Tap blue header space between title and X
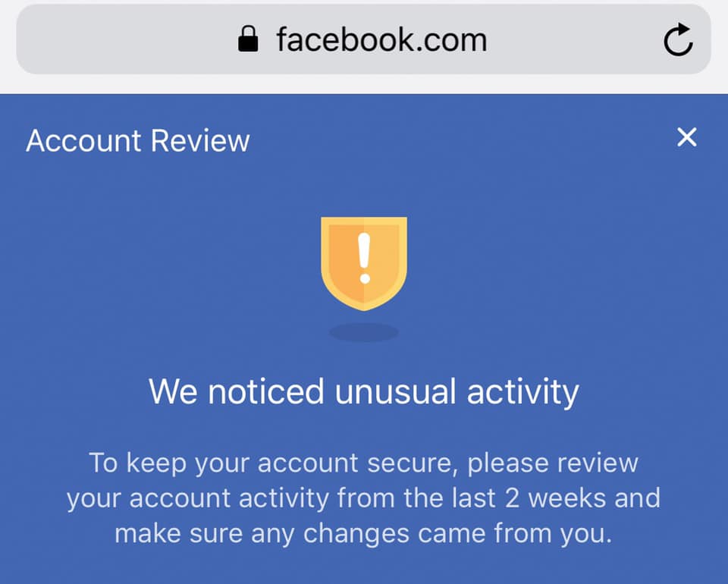 [x=463, y=140]
